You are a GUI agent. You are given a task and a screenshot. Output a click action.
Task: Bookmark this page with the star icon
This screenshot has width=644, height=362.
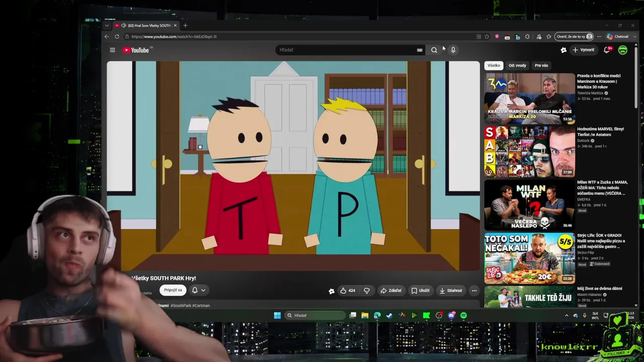[487, 37]
